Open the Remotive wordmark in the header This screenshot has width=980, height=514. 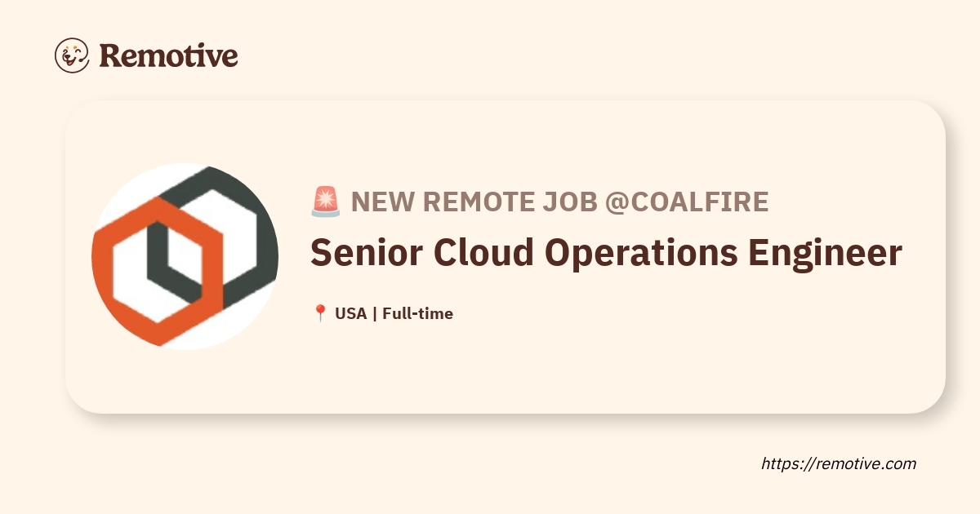[x=168, y=55]
